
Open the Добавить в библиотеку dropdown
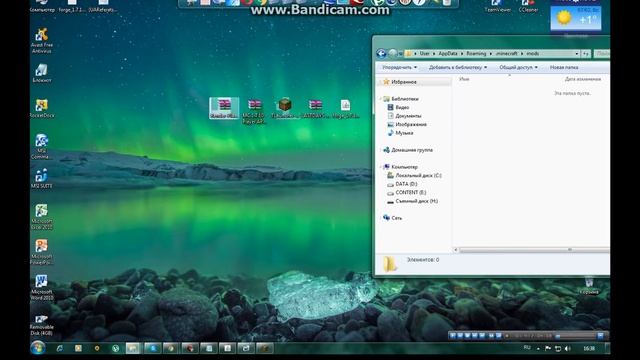[458, 67]
